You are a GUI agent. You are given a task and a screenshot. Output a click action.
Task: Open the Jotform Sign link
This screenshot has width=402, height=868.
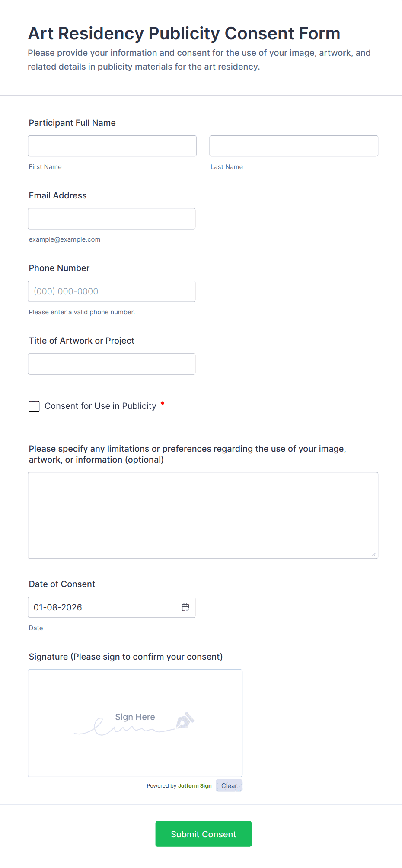click(195, 786)
